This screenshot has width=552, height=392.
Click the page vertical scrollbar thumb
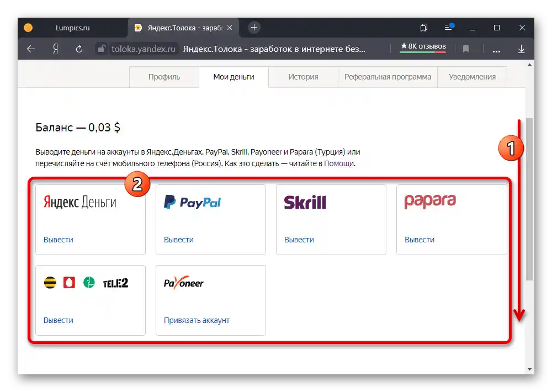(529, 199)
